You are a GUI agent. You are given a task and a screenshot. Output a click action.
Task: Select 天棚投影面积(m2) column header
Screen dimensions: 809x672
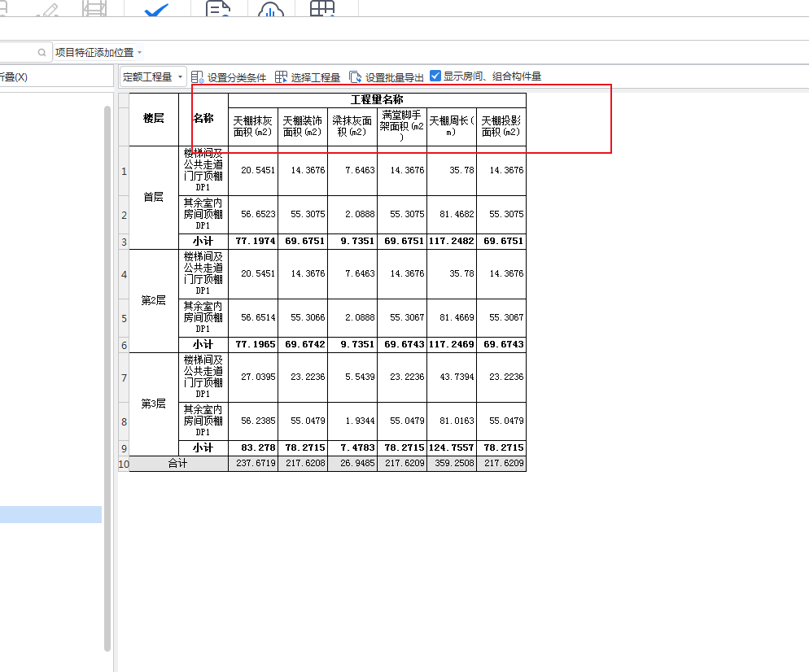pyautogui.click(x=501, y=126)
